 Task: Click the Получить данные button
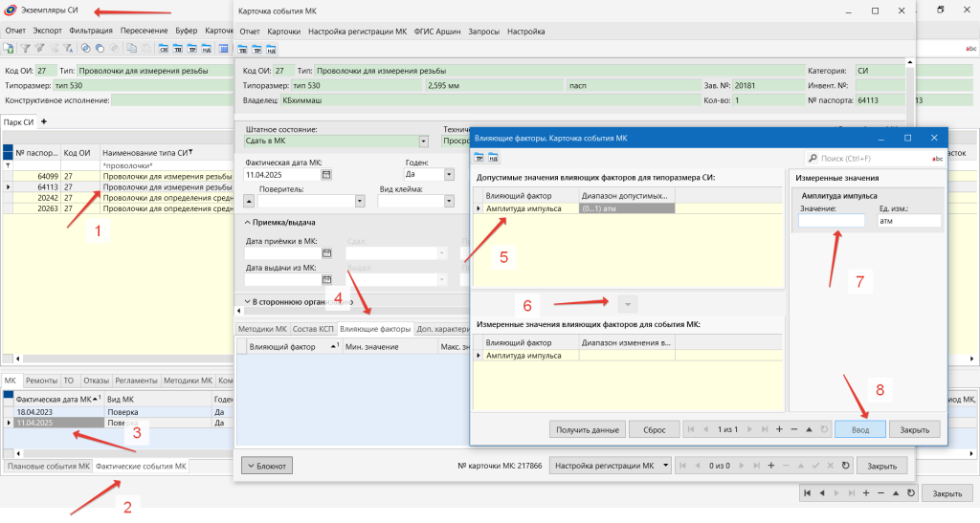pos(588,429)
